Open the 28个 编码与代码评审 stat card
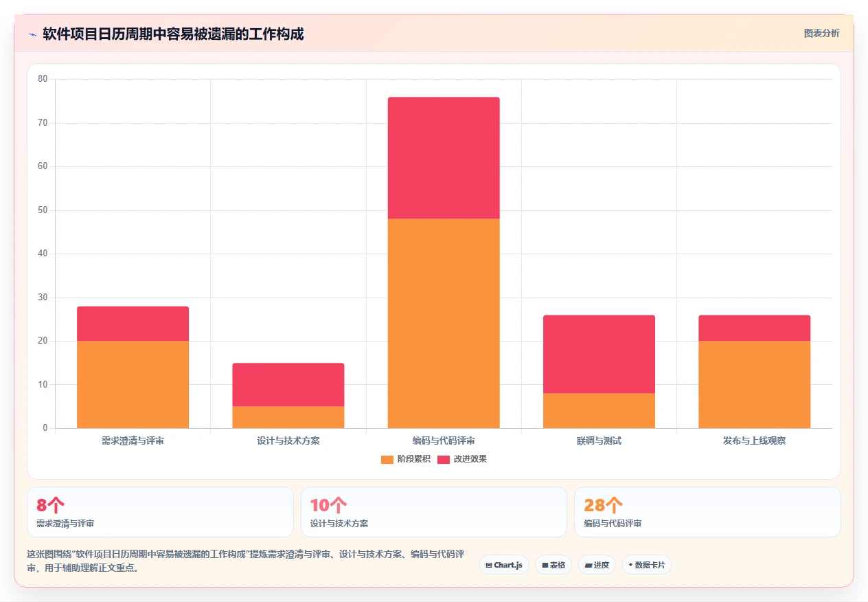Image resolution: width=868 pixels, height=602 pixels. pos(707,512)
